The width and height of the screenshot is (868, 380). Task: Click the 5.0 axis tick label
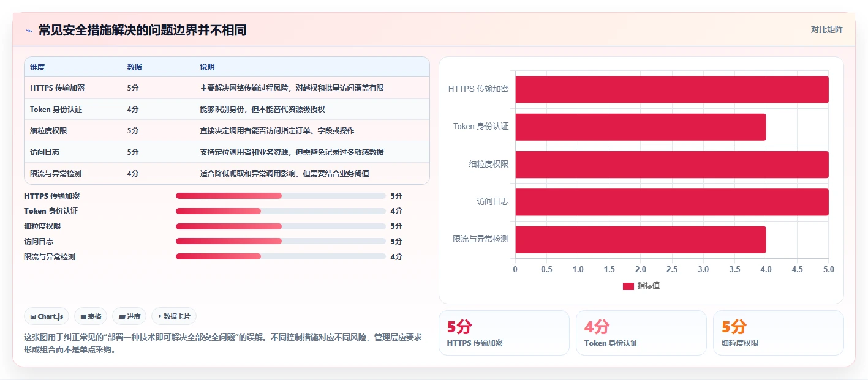(x=828, y=269)
